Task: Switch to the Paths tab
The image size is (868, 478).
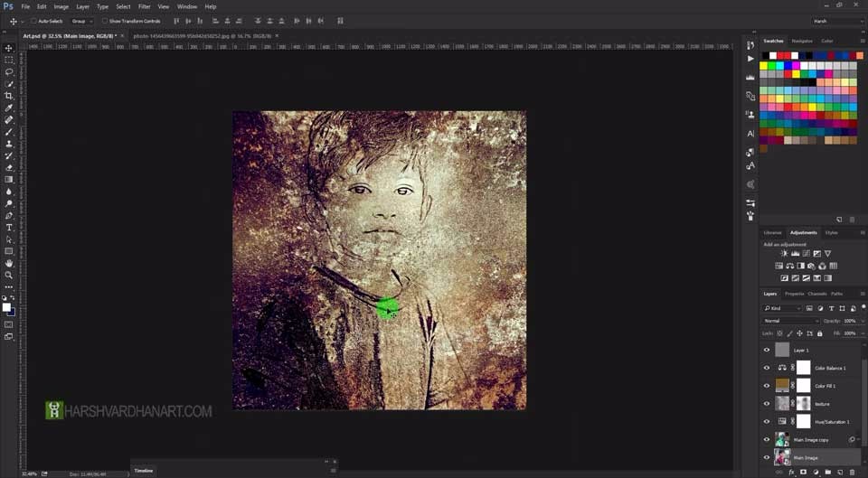Action: pos(836,294)
